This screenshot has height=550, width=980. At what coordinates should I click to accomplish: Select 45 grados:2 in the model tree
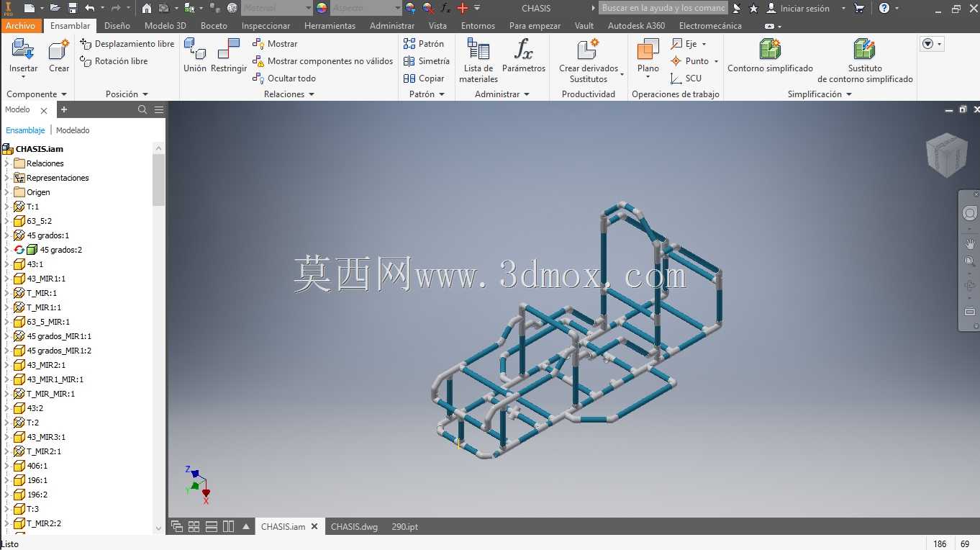tap(61, 250)
